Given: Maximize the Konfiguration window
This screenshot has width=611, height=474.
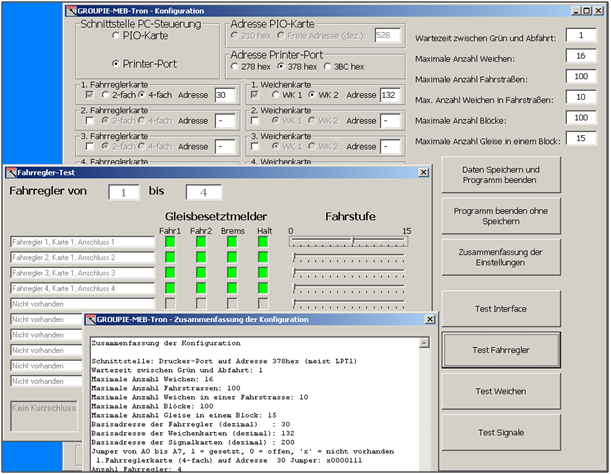Looking at the screenshot, I should pyautogui.click(x=586, y=11).
